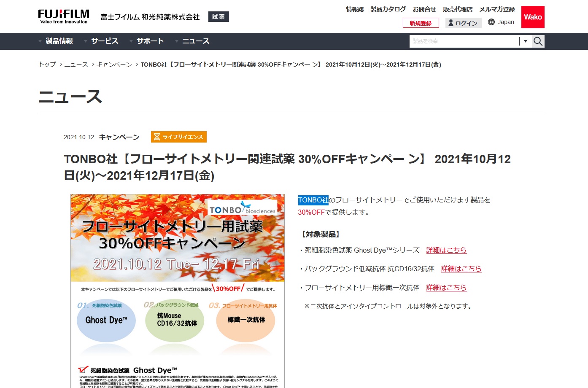Open 情報誌 in top links
This screenshot has width=588, height=388.
(x=355, y=9)
